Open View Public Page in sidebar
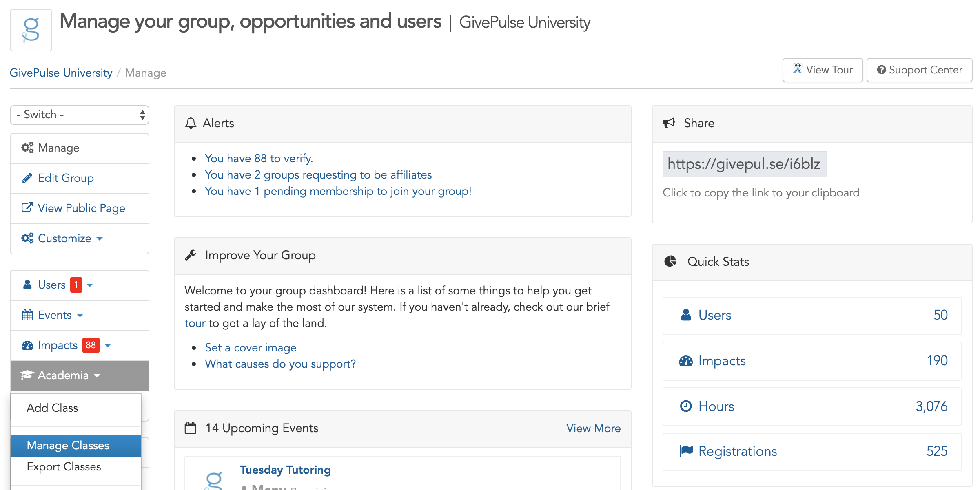The height and width of the screenshot is (490, 980). [80, 208]
